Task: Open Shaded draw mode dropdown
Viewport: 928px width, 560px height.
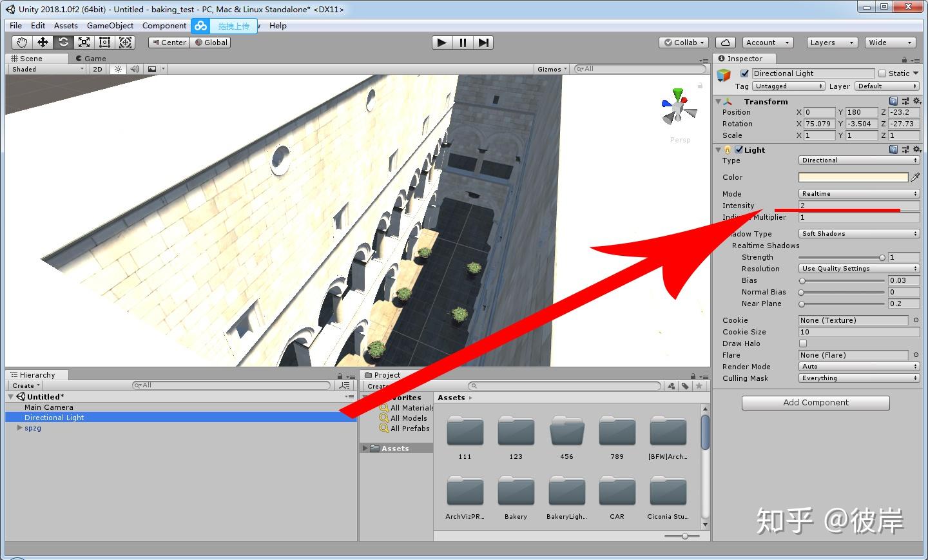Action: pos(48,69)
